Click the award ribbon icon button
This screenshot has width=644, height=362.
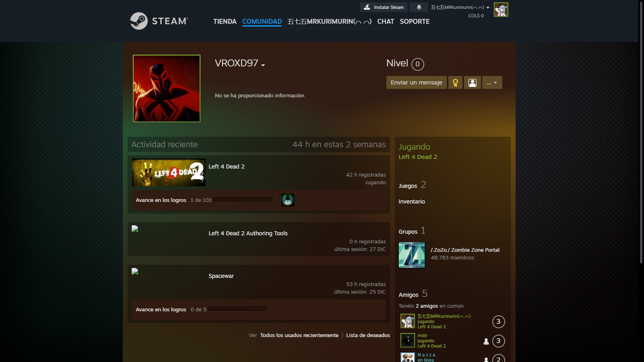tap(455, 82)
